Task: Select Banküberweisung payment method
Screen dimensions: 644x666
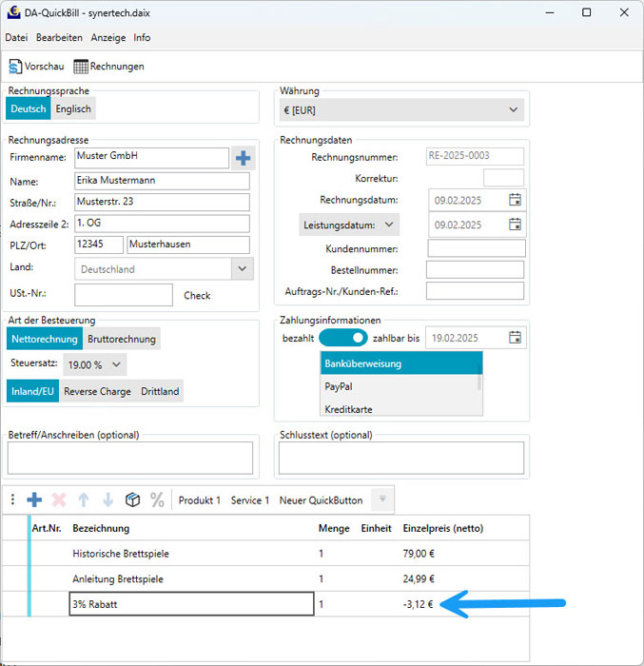Action: pos(399,363)
